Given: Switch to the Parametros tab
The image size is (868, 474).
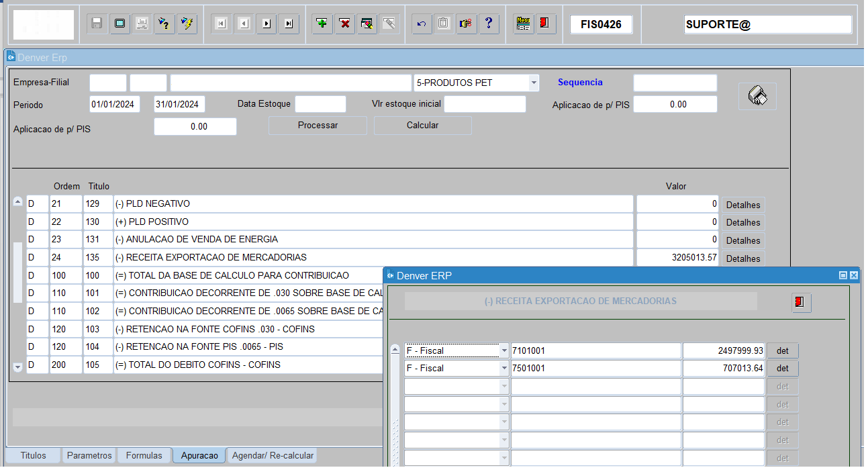Looking at the screenshot, I should [x=89, y=455].
